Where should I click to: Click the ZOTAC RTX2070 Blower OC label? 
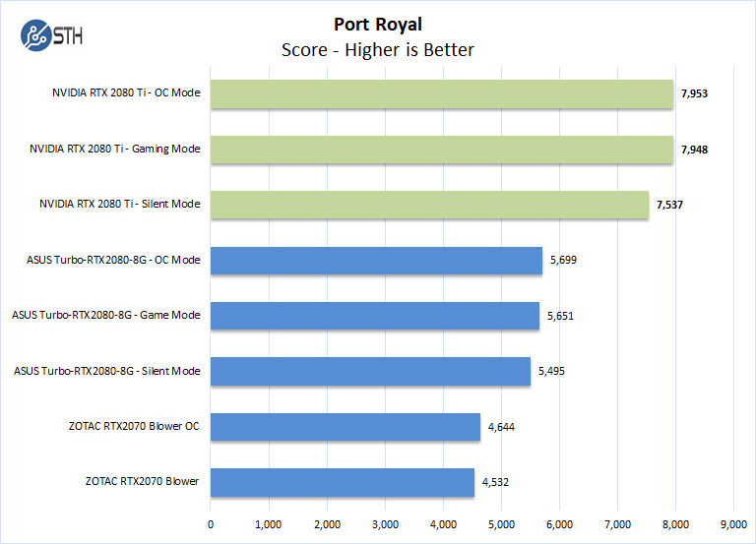[x=134, y=426]
